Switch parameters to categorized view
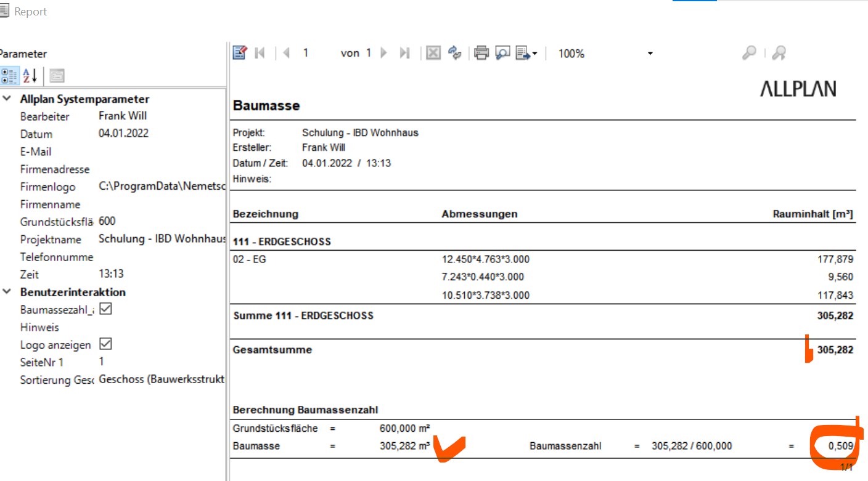868x481 pixels. 9,76
